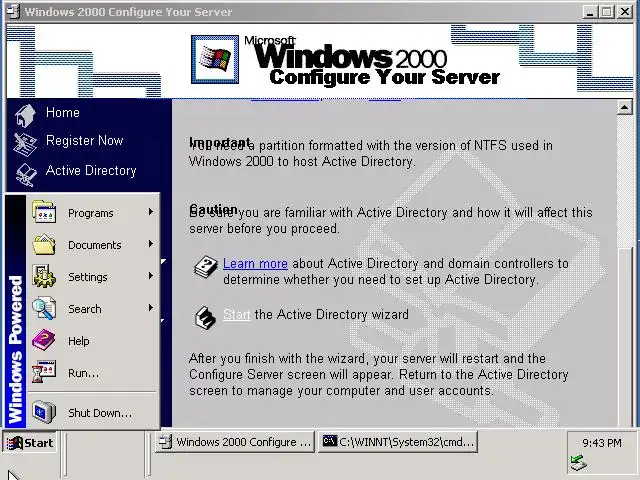Image resolution: width=640 pixels, height=480 pixels.
Task: Switch to cmd.exe taskbar button
Action: click(x=398, y=442)
